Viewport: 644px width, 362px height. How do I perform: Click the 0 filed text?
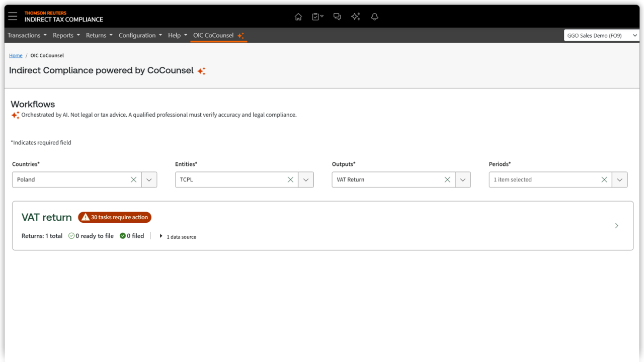[x=135, y=236]
